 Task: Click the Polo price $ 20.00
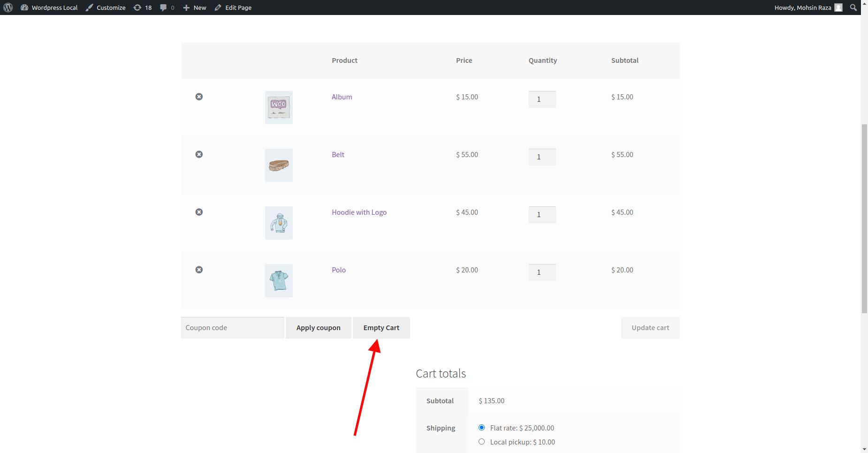point(467,270)
